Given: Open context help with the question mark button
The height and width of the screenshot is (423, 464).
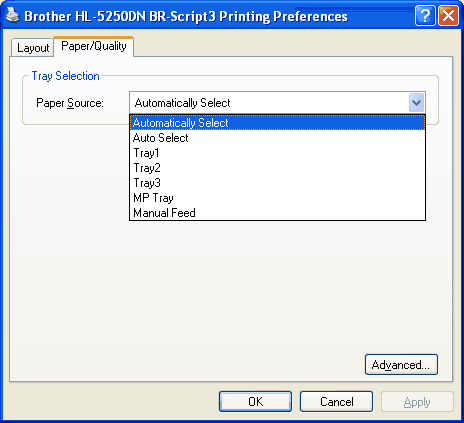Looking at the screenshot, I should click(425, 15).
